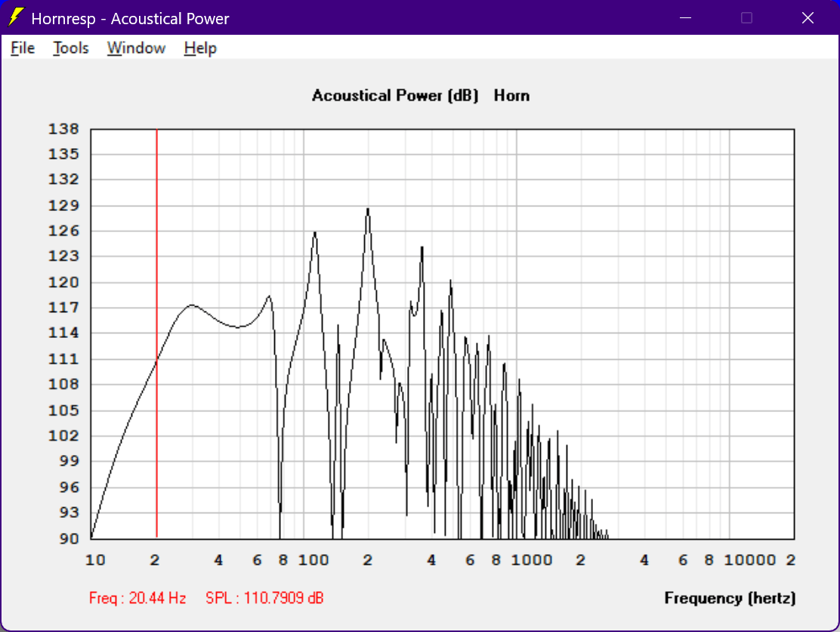Click the 138 value on the dB axis
The image size is (840, 632).
pyautogui.click(x=63, y=129)
